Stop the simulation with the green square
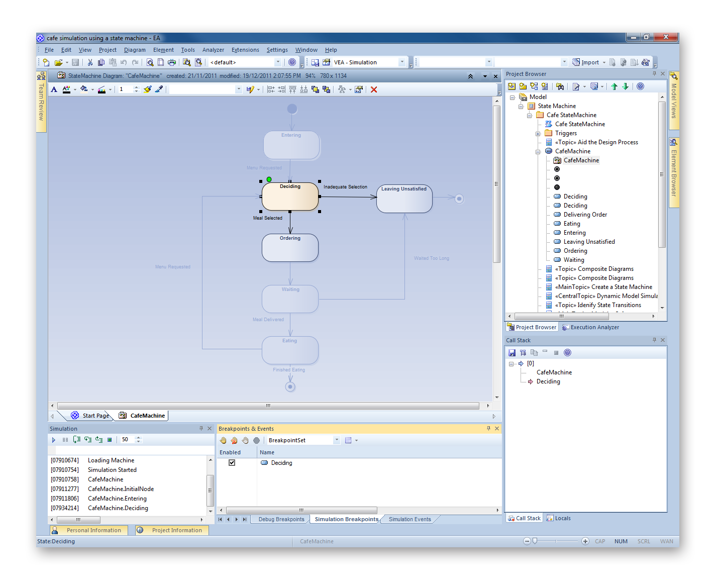 click(x=110, y=440)
